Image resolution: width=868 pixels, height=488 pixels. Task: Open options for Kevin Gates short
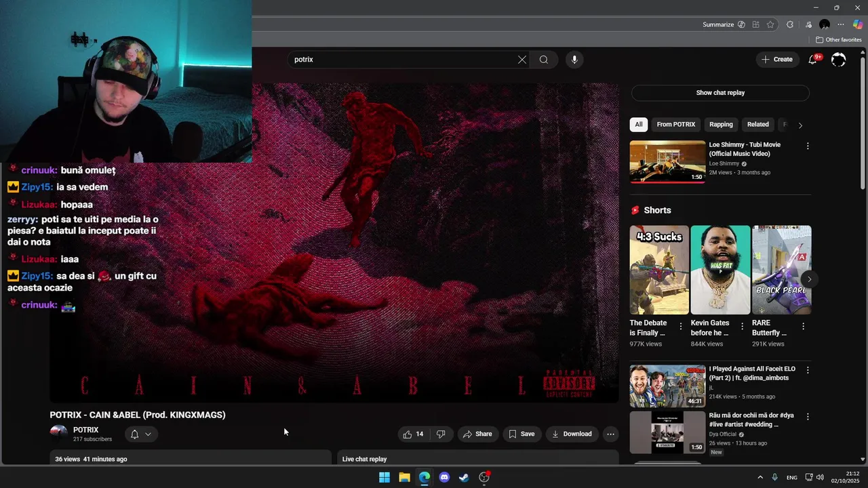point(742,326)
